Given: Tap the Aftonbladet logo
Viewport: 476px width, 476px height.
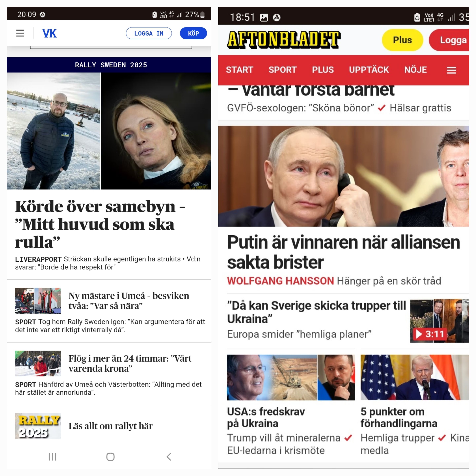Looking at the screenshot, I should click(284, 40).
